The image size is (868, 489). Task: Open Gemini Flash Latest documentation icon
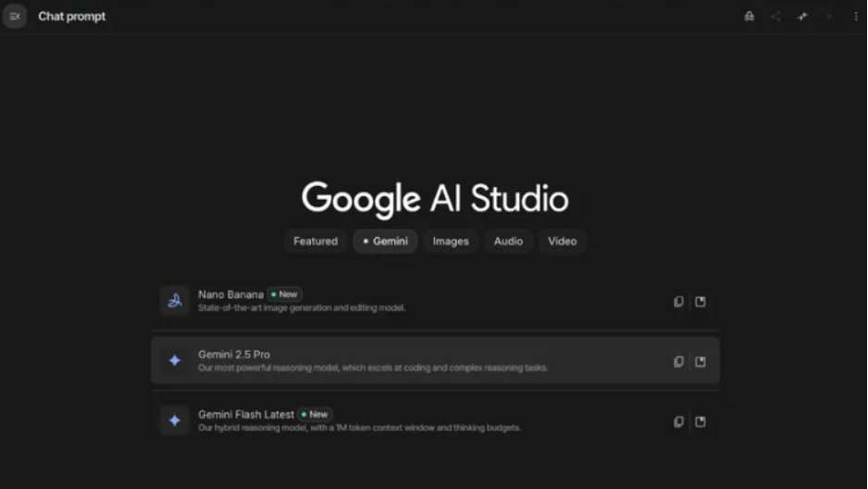[x=701, y=421]
